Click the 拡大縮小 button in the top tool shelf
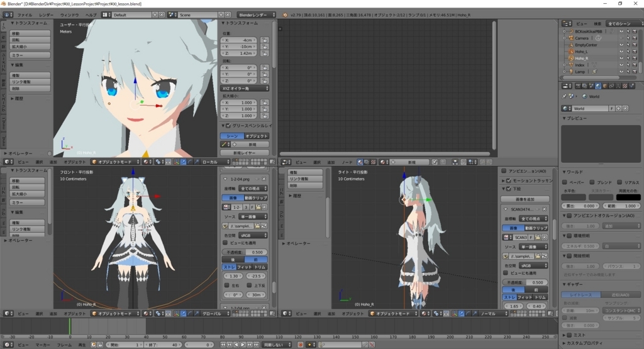 (x=30, y=47)
